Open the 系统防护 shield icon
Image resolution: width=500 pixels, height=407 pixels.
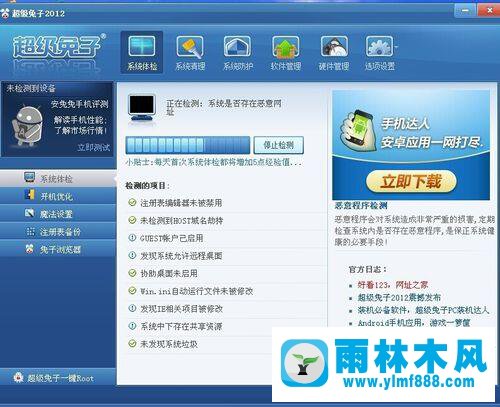tap(238, 47)
